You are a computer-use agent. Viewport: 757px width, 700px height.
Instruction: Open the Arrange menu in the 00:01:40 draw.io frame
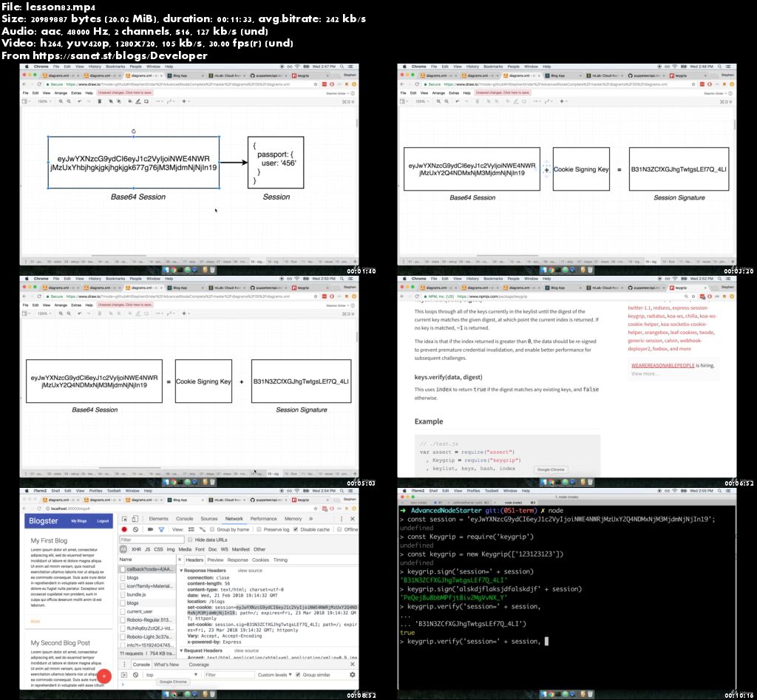click(x=61, y=92)
